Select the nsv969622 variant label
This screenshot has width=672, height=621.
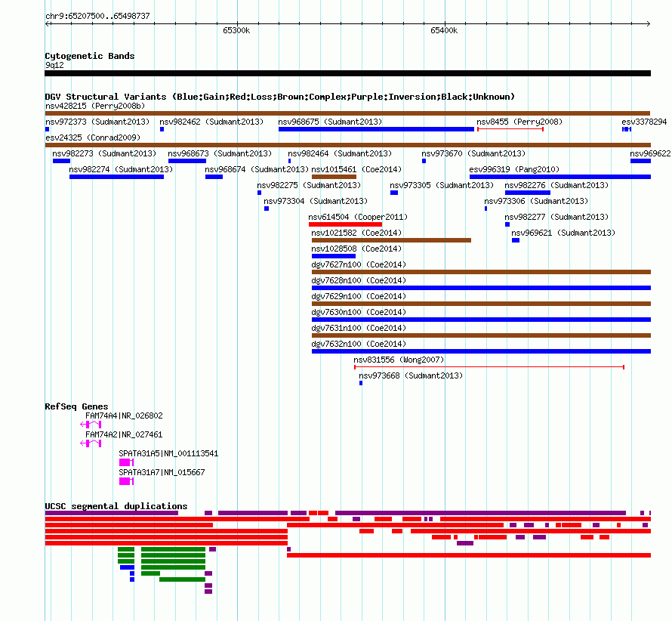(650, 153)
